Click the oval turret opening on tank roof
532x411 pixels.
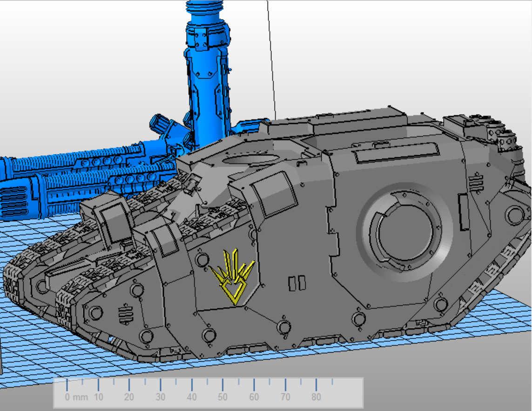(250, 159)
